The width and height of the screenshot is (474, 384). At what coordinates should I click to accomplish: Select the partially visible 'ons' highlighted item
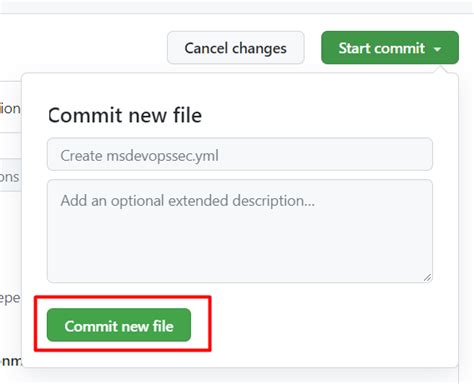[10, 176]
